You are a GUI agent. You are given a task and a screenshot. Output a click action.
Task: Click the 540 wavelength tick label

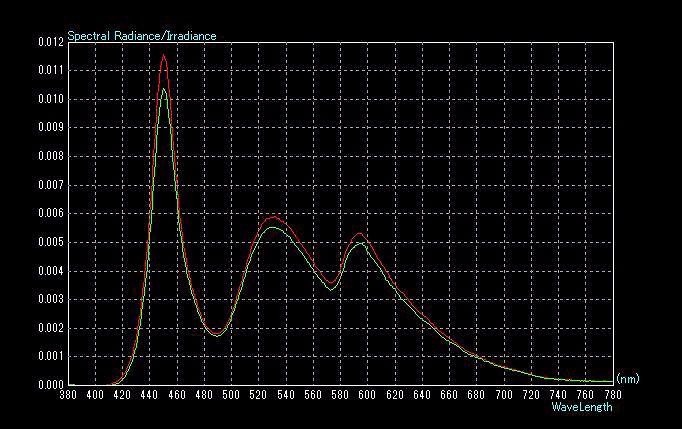click(286, 395)
